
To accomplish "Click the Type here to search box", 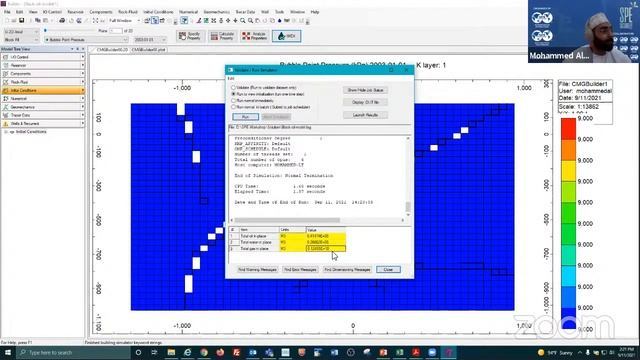I will (x=73, y=352).
